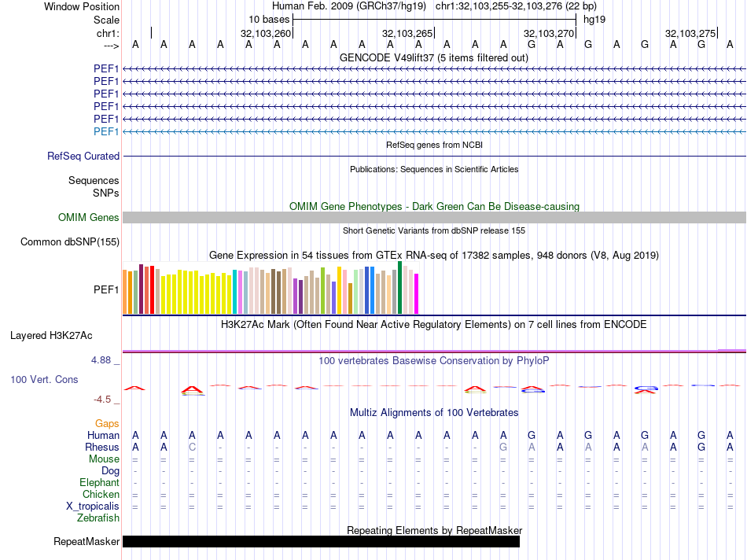
Task: Open the GENCODE V49lift37 track title
Action: click(x=433, y=58)
